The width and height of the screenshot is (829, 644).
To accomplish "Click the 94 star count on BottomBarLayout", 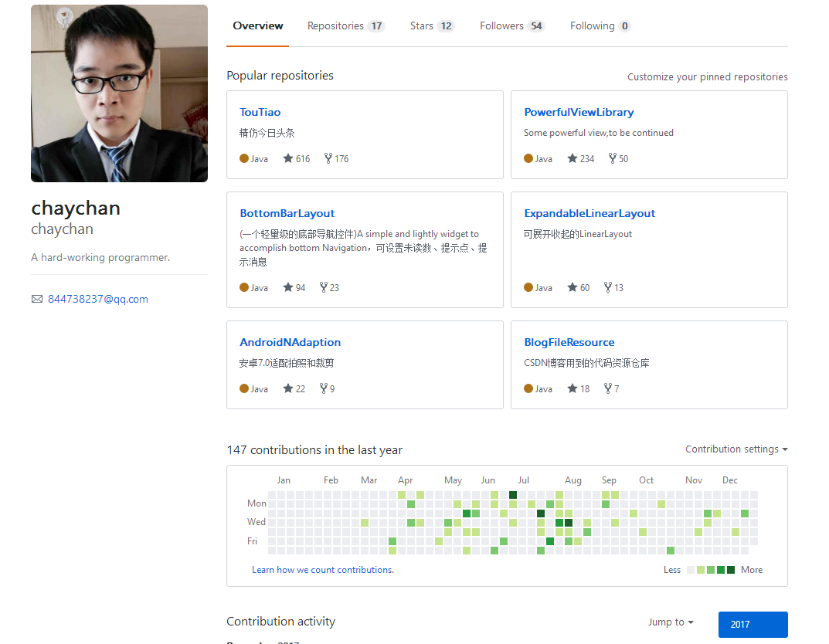I will [x=301, y=287].
